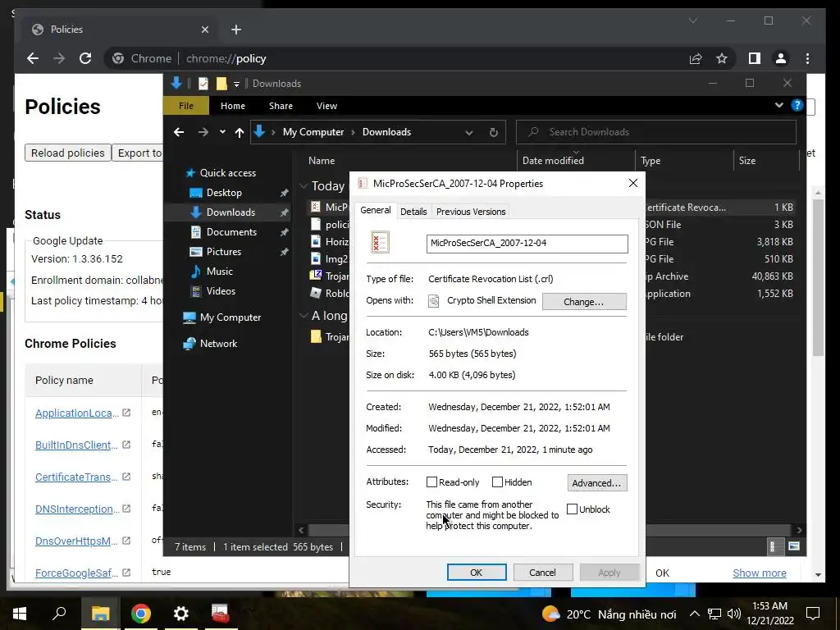840x630 pixels.
Task: Open a new Chrome tab with plus
Action: (236, 30)
